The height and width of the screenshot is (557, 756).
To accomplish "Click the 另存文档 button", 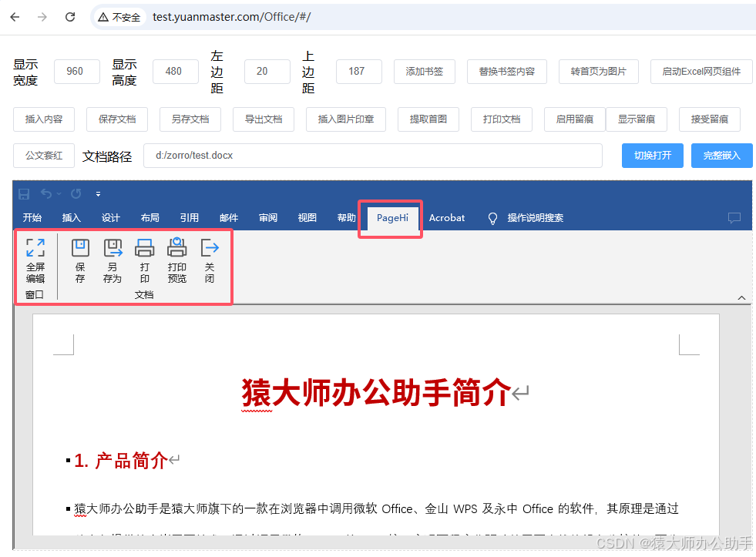I will tap(190, 119).
